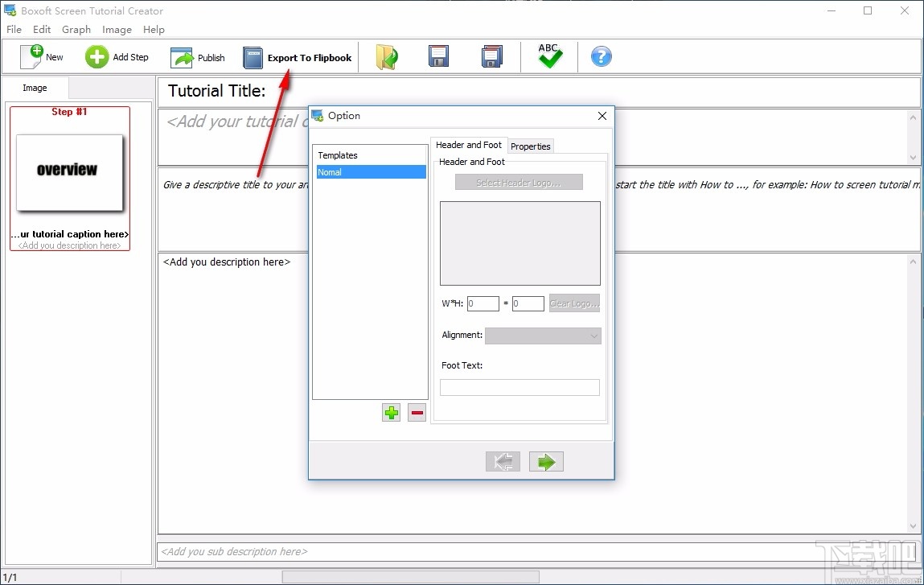Open the Alignment dropdown
Viewport: 924px width, 585px height.
[x=543, y=335]
